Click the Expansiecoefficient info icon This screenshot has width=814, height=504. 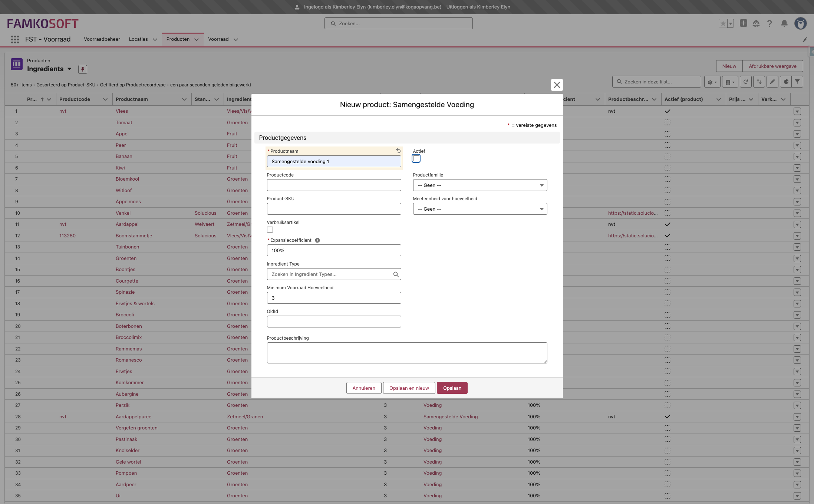pyautogui.click(x=317, y=240)
